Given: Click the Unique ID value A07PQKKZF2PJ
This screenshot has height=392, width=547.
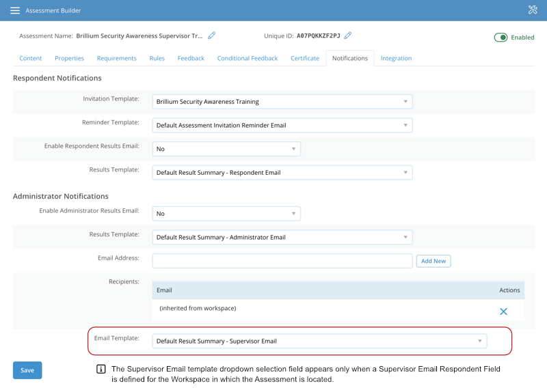Looking at the screenshot, I should (x=318, y=36).
